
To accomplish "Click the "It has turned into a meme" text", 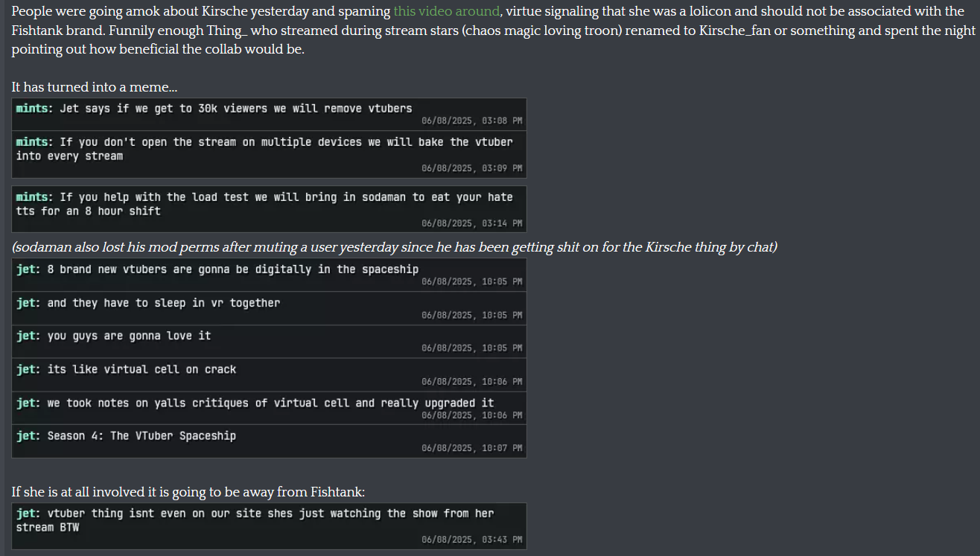I will pyautogui.click(x=95, y=87).
